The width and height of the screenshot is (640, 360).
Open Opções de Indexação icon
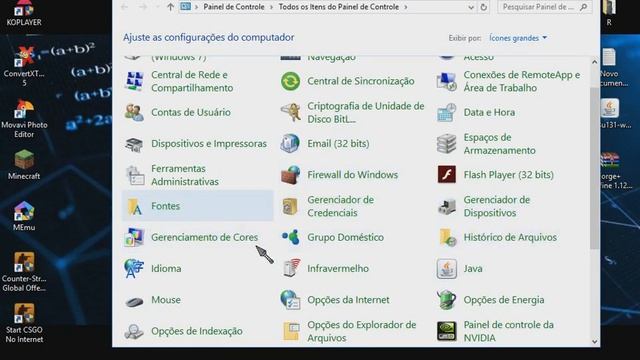[x=134, y=331]
